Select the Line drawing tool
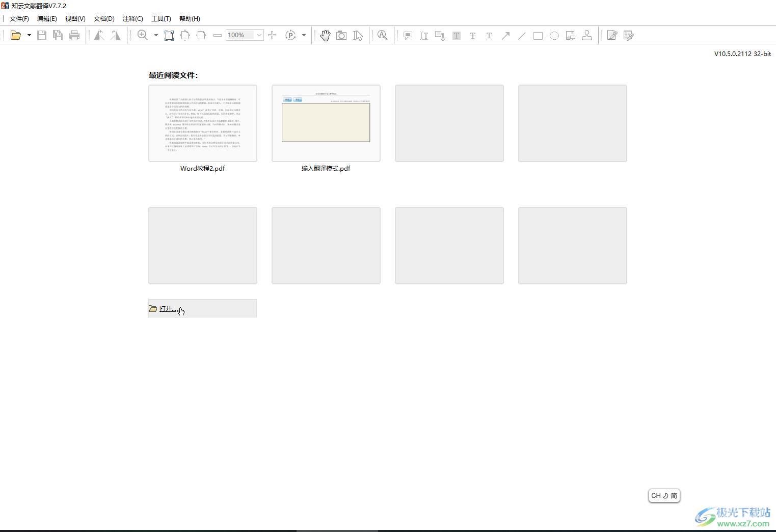The width and height of the screenshot is (776, 532). pos(522,35)
